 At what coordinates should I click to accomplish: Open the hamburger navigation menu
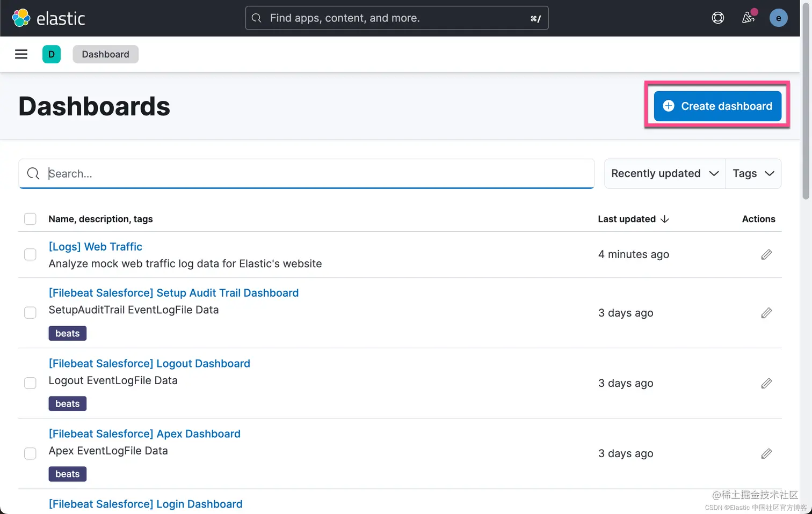pyautogui.click(x=21, y=54)
